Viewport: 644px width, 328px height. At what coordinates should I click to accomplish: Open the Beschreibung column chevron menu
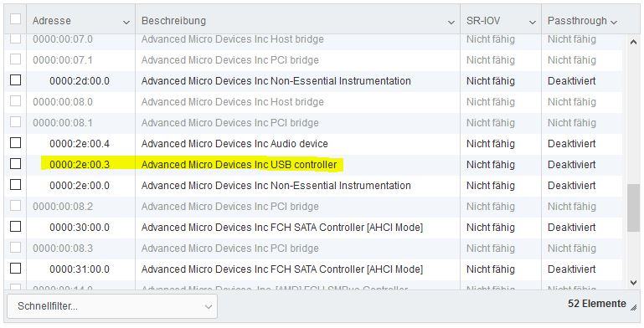[x=451, y=22]
